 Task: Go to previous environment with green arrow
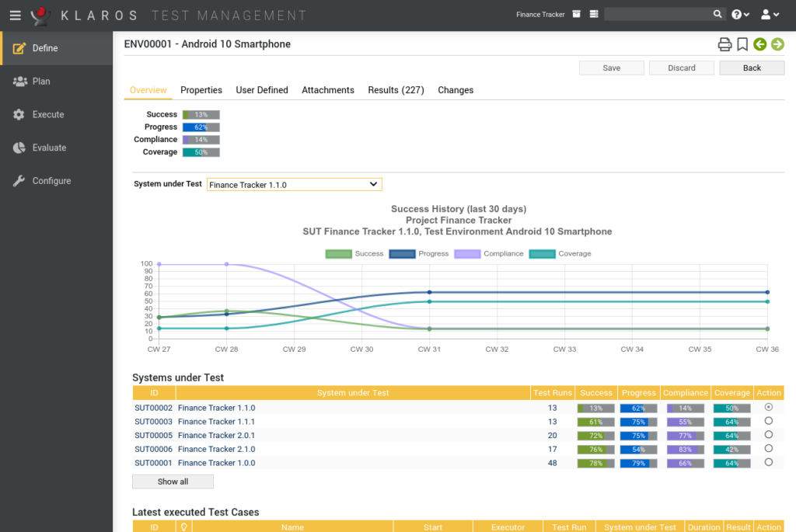click(760, 44)
